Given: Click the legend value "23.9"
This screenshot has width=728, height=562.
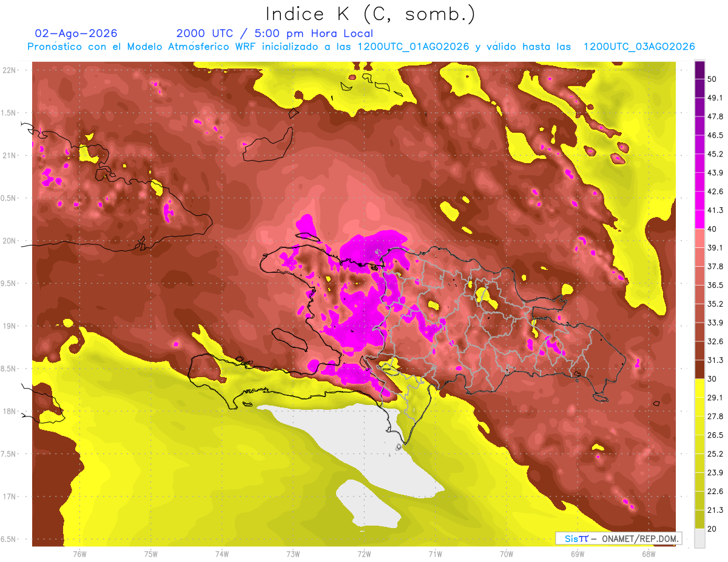Looking at the screenshot, I should [x=715, y=472].
